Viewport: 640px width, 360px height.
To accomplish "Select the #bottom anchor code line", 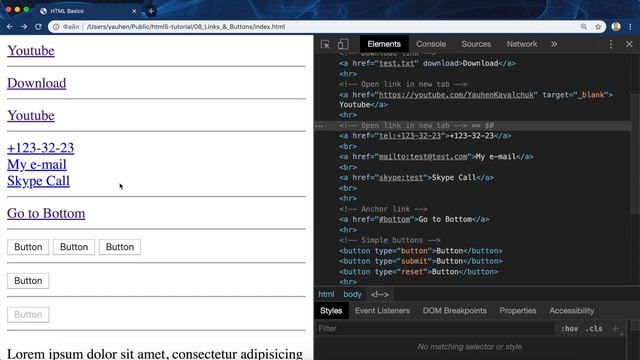I will [414, 219].
